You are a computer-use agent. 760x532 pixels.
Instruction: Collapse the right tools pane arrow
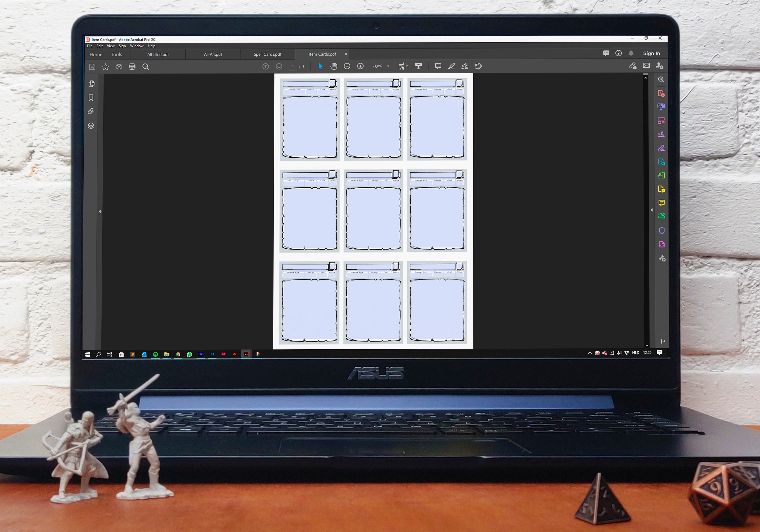(652, 210)
